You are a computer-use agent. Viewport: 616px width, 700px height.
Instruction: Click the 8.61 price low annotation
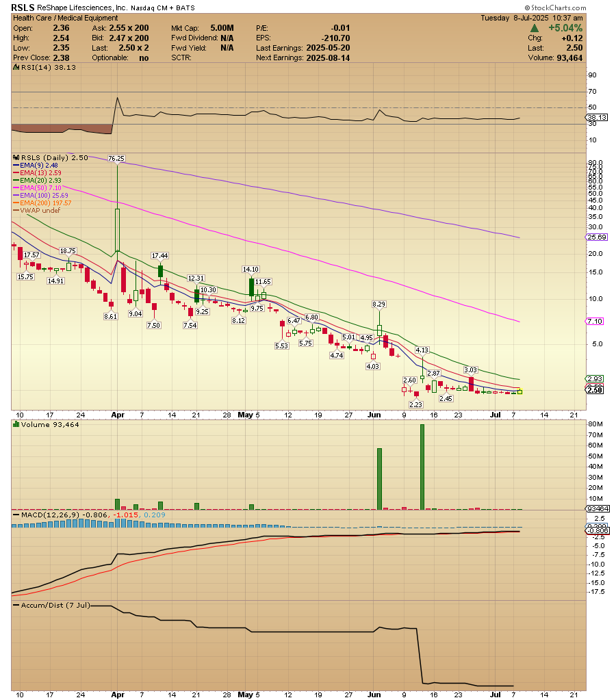click(x=110, y=316)
